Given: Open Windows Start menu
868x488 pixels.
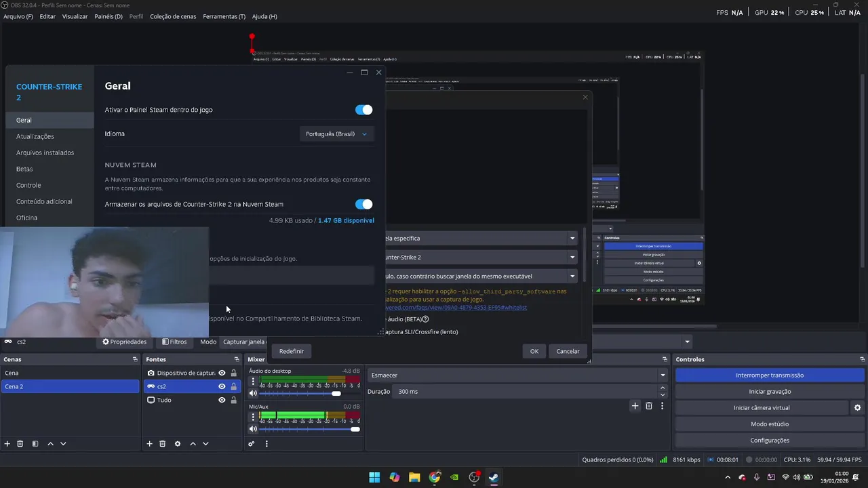Looking at the screenshot, I should (x=374, y=477).
